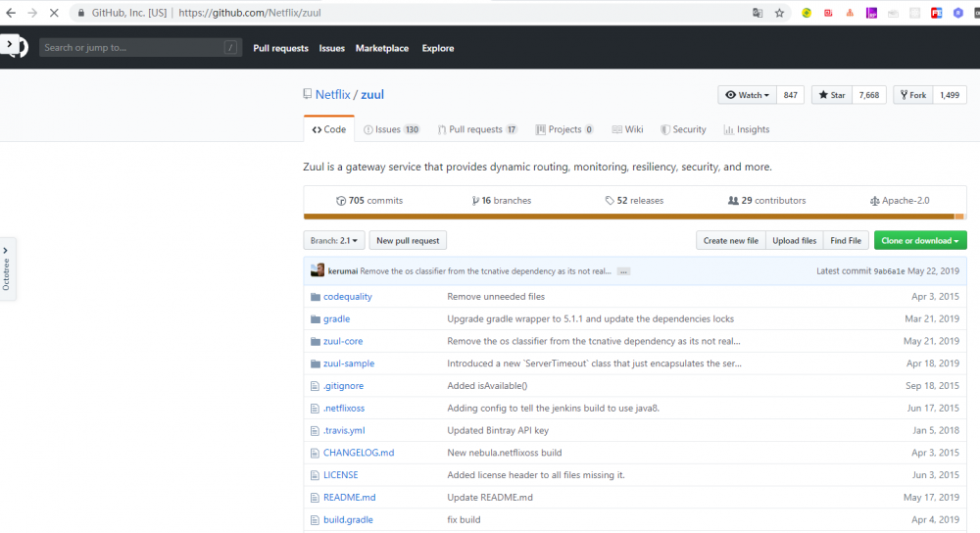Open the Branch: 2.1 dropdown
The image size is (980, 533).
(335, 240)
